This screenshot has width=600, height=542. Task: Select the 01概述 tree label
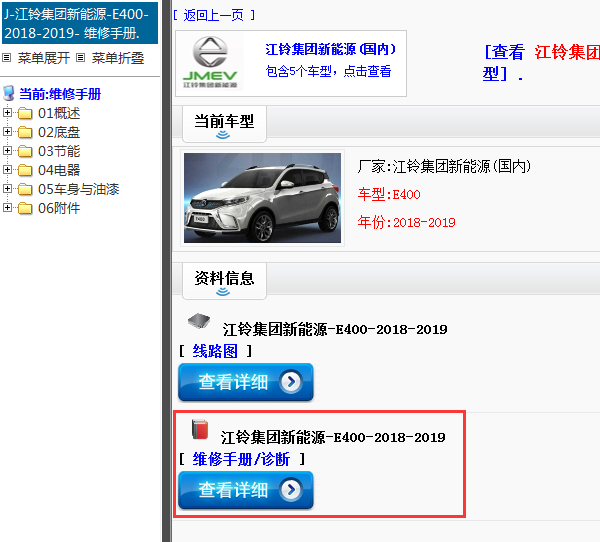coord(59,113)
